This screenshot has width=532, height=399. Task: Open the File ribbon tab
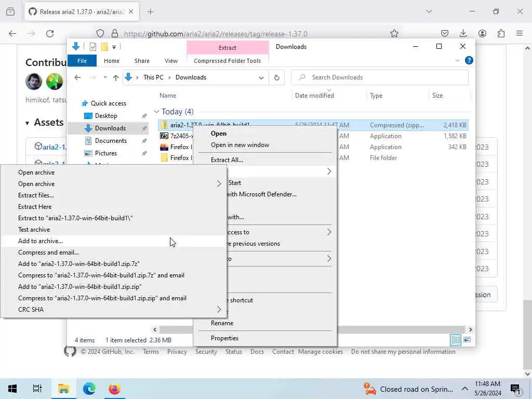coord(82,61)
